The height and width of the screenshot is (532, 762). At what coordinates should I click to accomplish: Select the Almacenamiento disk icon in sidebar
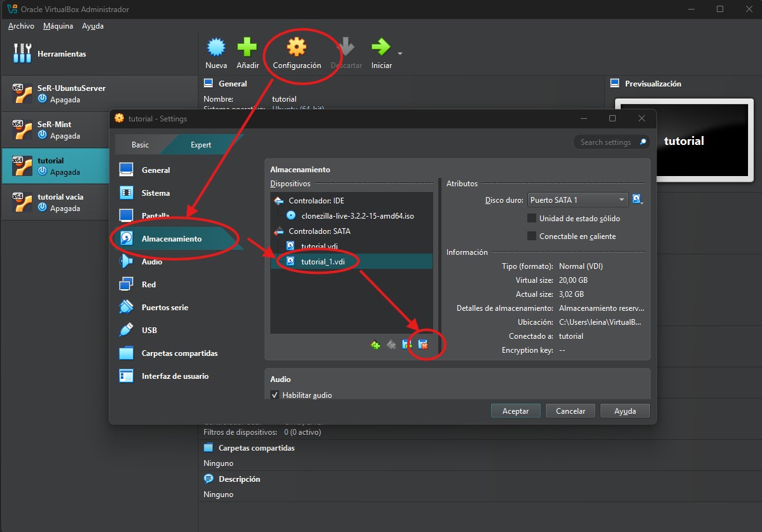point(127,238)
